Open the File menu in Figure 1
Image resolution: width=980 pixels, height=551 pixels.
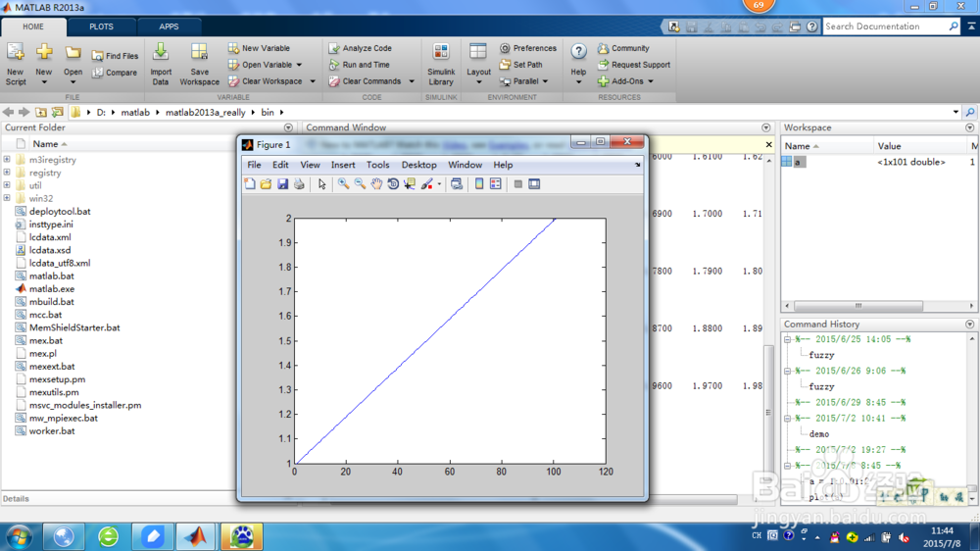254,165
